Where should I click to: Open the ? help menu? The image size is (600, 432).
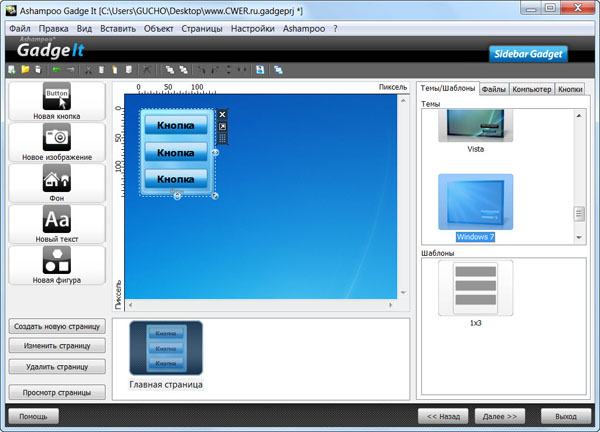tap(335, 29)
